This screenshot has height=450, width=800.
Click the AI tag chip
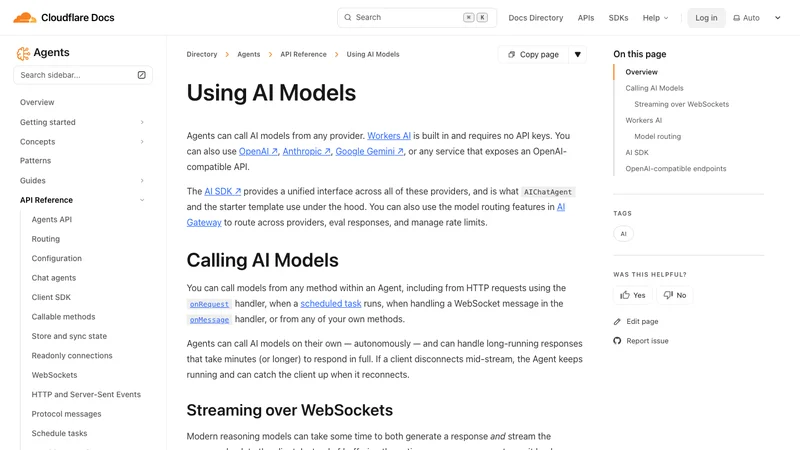[623, 234]
